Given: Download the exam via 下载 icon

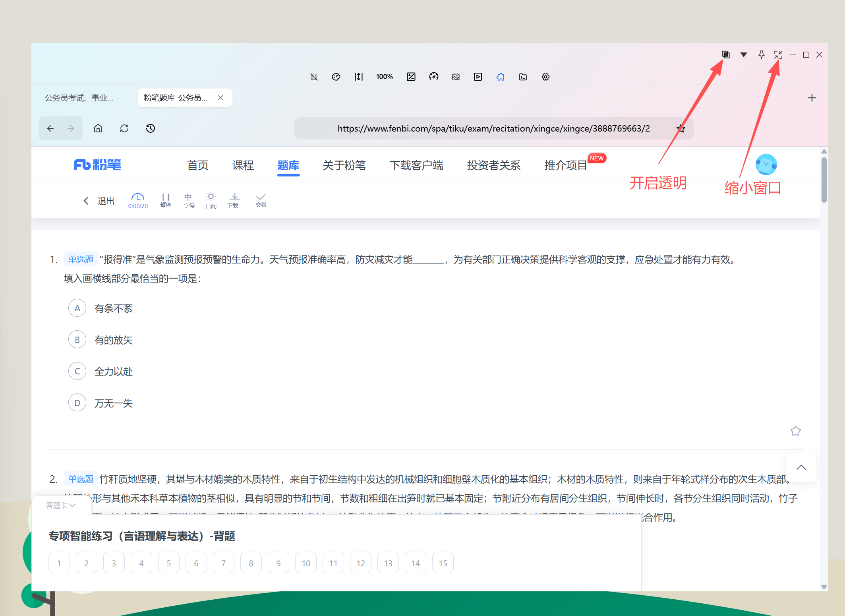Looking at the screenshot, I should click(234, 200).
